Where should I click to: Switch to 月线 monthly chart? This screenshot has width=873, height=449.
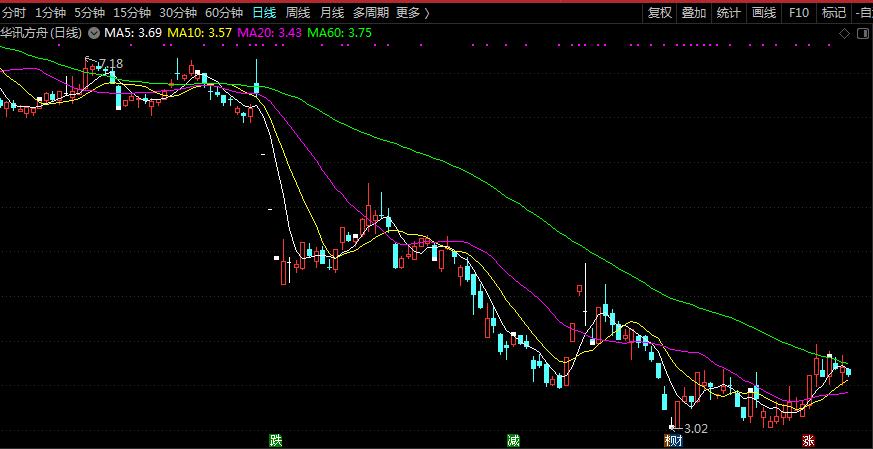click(x=332, y=13)
